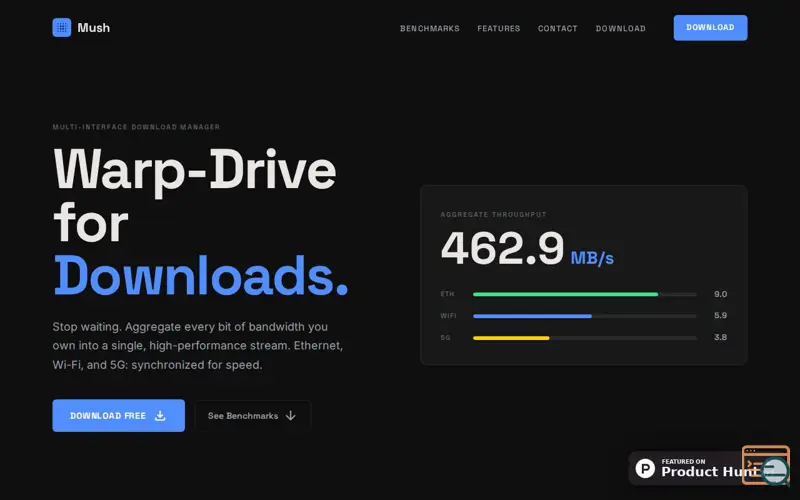This screenshot has width=800, height=500.
Task: Open the Benchmarks nav link
Action: click(430, 29)
